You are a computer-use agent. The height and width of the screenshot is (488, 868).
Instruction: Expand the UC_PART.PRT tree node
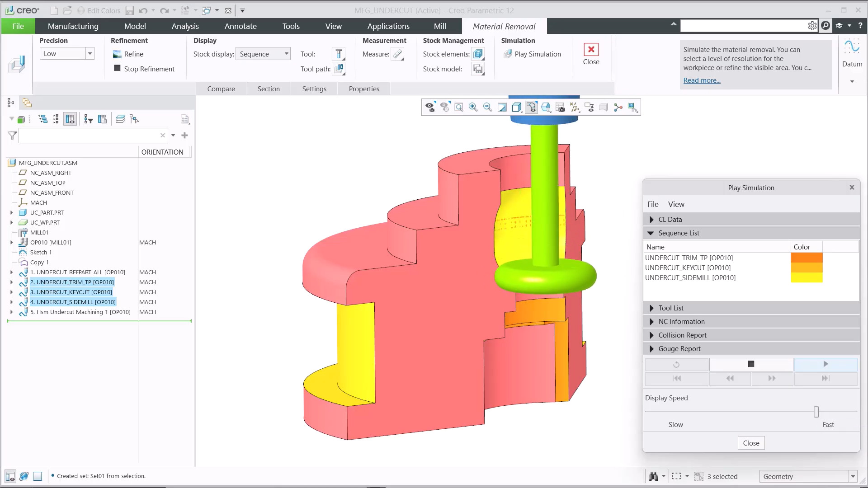(11, 212)
